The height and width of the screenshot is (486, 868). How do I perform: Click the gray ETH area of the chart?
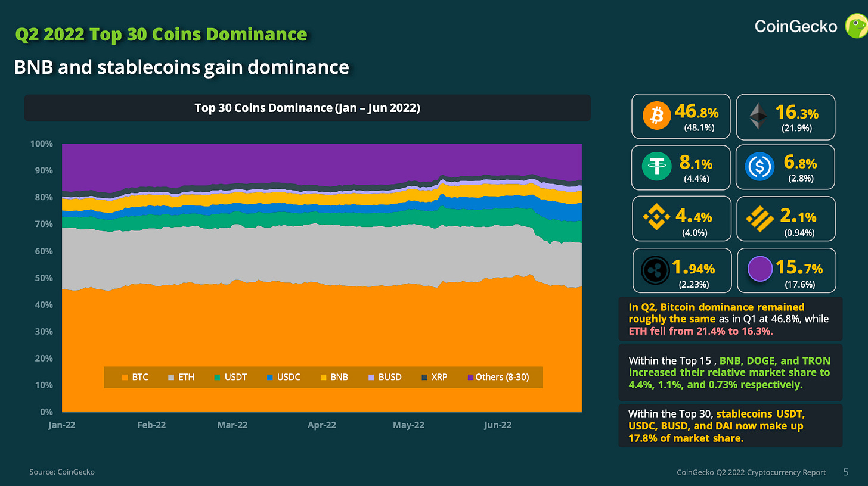point(322,253)
